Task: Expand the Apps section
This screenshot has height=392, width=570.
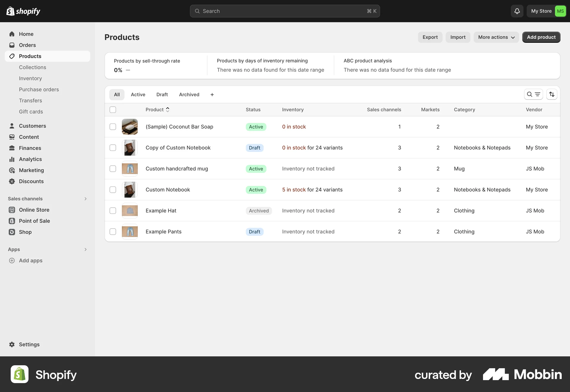Action: [x=85, y=249]
